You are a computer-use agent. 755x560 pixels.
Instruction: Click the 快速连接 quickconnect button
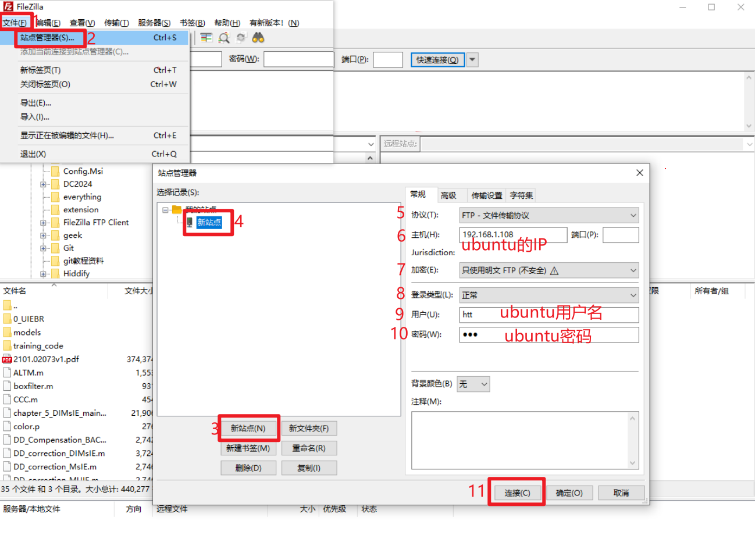[437, 60]
